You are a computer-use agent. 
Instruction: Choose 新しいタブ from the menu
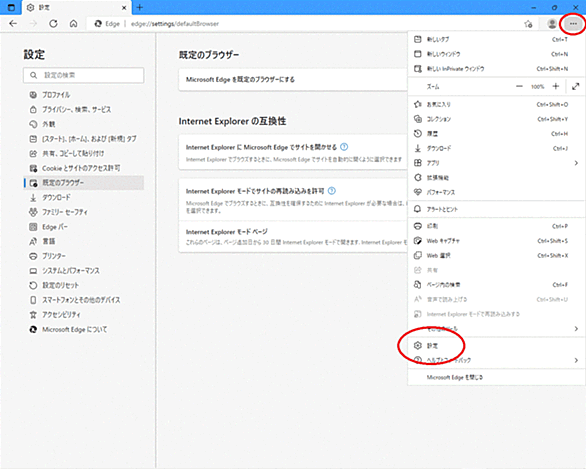pos(496,39)
